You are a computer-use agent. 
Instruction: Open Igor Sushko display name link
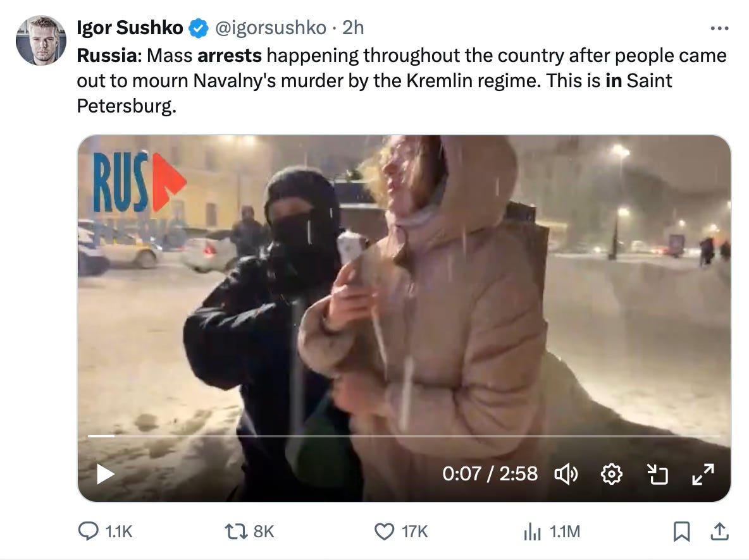point(130,28)
